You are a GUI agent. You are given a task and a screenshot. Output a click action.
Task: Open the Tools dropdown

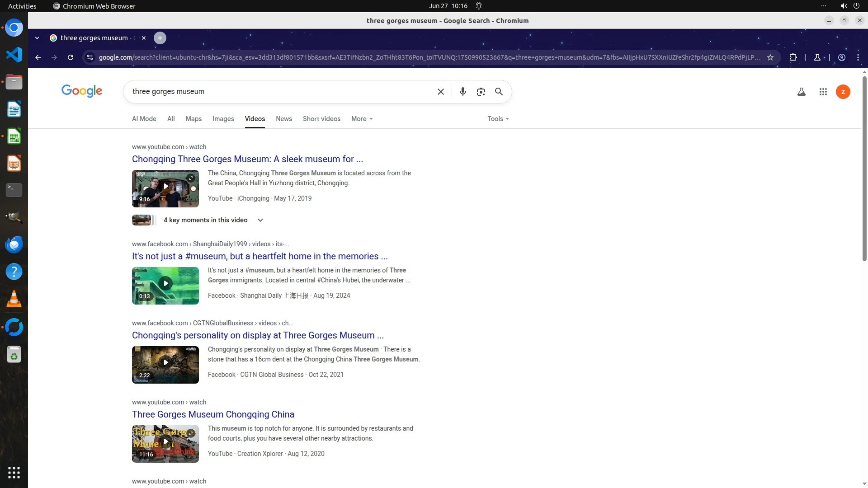pyautogui.click(x=498, y=119)
